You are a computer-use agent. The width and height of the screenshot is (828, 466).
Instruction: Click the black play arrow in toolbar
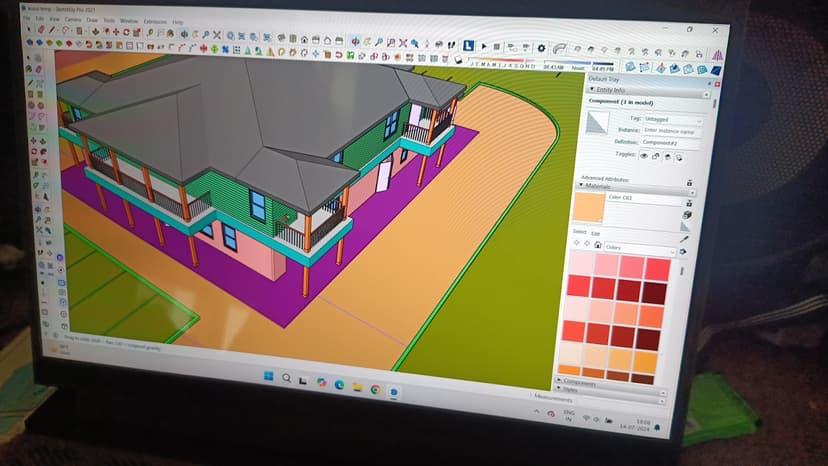pos(484,46)
